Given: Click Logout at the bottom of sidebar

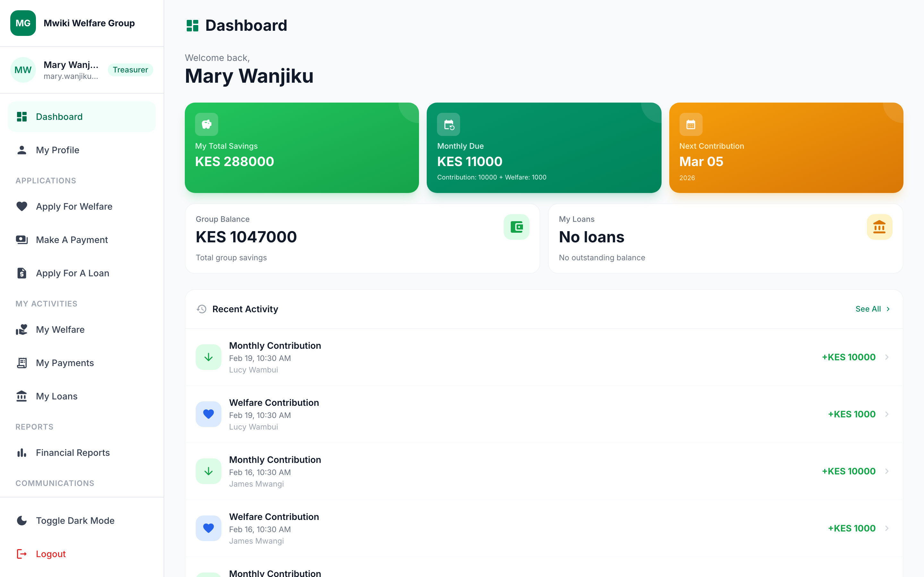Looking at the screenshot, I should pos(50,554).
